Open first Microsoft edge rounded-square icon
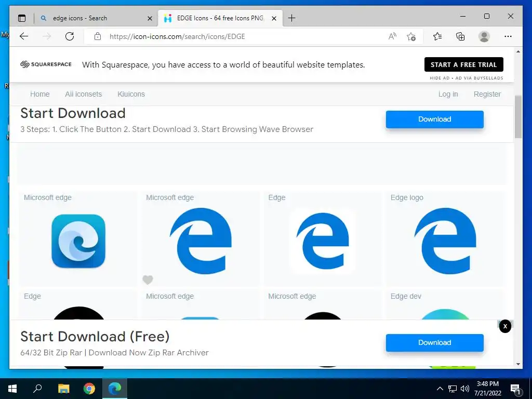532x399 pixels. click(x=78, y=241)
